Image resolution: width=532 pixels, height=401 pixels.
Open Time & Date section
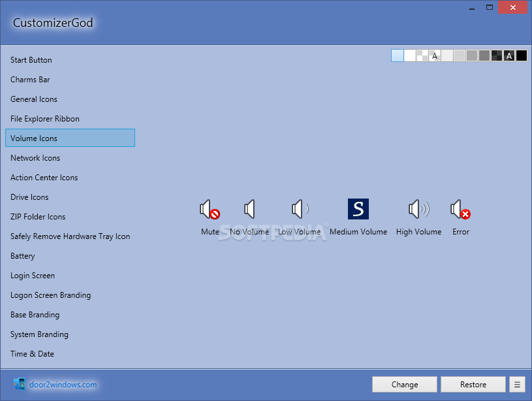tap(70, 354)
